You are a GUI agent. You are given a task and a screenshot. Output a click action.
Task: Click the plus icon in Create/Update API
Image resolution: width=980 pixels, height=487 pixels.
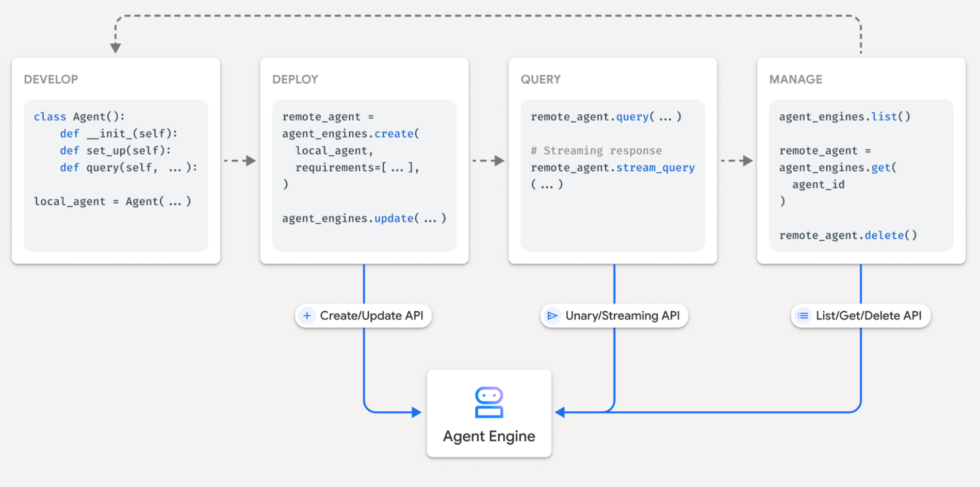click(x=307, y=315)
